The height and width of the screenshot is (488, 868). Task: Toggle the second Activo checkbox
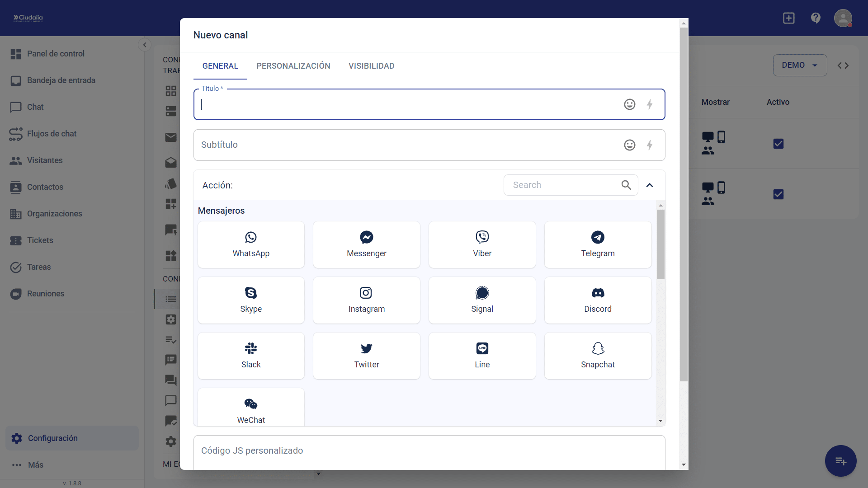click(x=778, y=194)
